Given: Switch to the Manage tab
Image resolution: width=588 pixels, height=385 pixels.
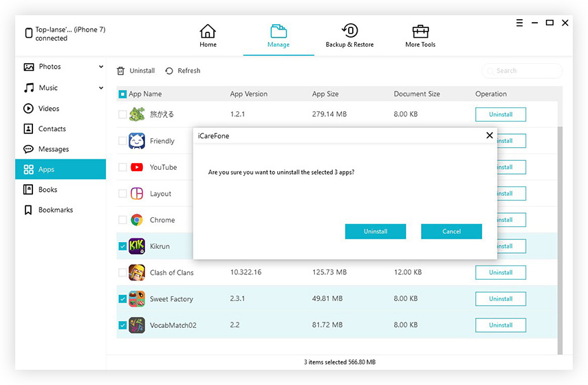Looking at the screenshot, I should click(x=279, y=36).
